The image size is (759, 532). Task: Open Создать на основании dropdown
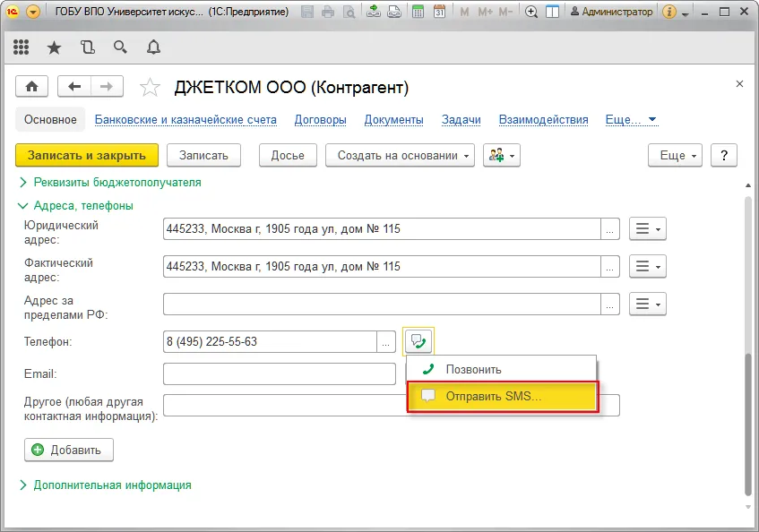click(400, 155)
